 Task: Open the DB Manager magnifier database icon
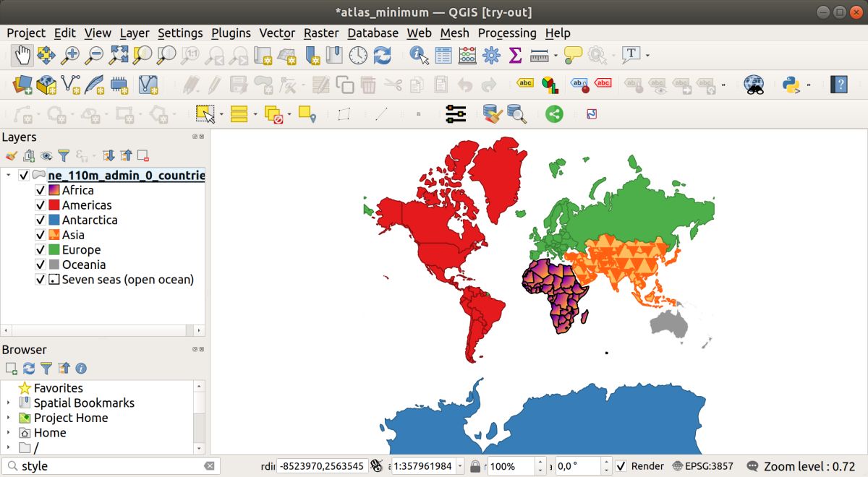tap(516, 113)
